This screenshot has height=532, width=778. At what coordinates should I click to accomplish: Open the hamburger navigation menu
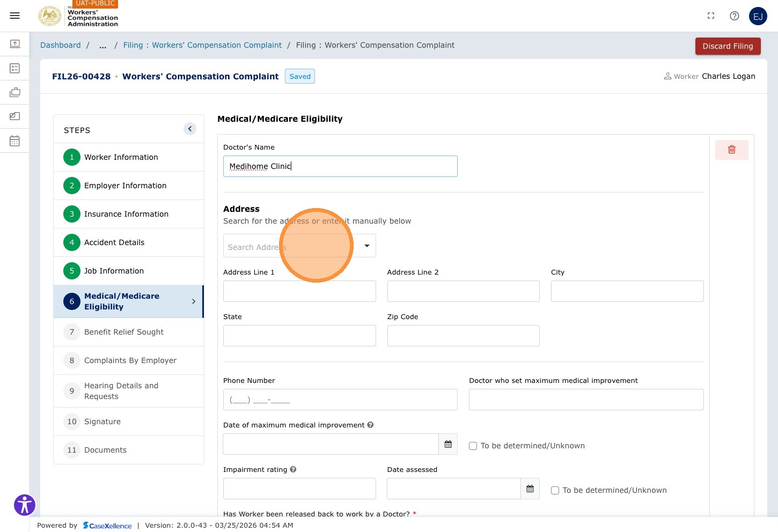(x=15, y=16)
